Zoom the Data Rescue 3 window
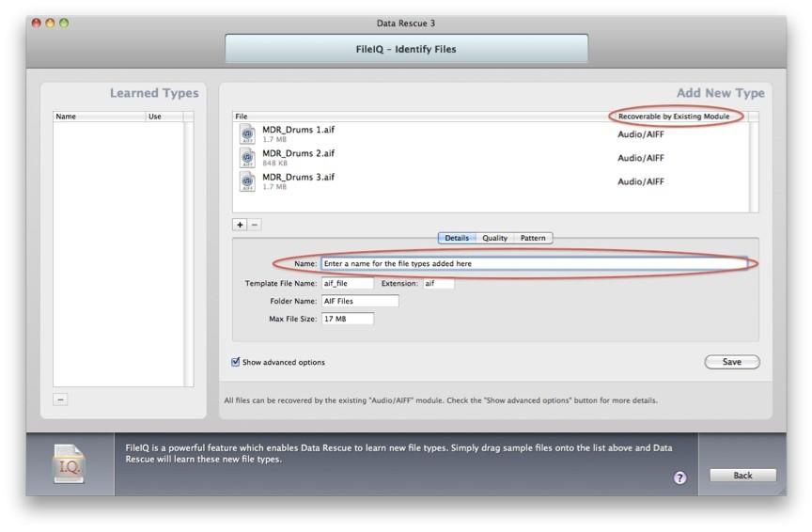This screenshot has height=532, width=812. [x=64, y=23]
